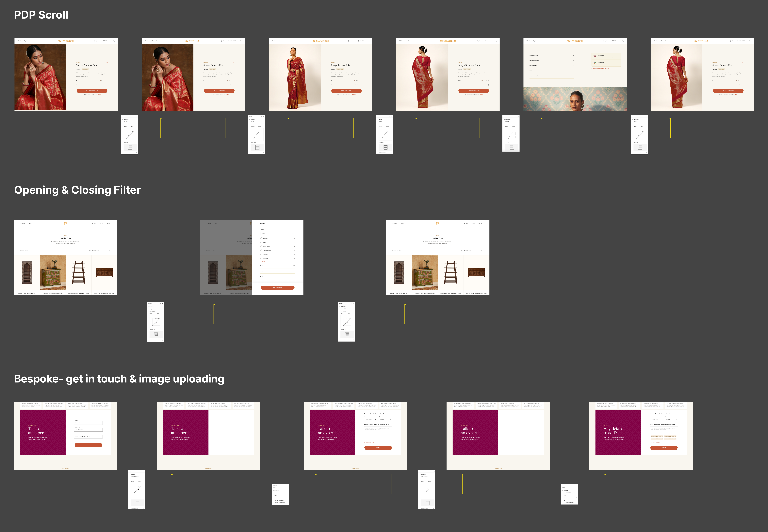Click Search magnifier in accordion PDP frame header
Screen dimensions: 768x532
tap(534, 41)
